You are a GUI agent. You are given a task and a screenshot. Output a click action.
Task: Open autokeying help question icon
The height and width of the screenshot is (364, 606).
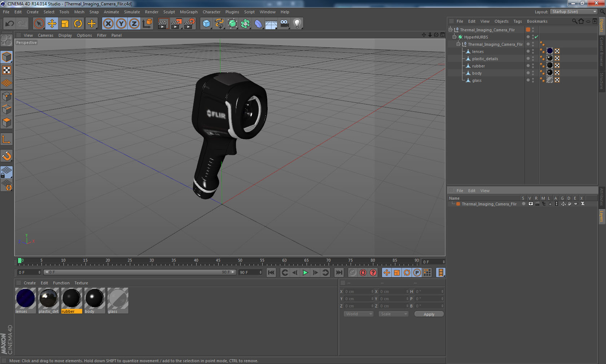click(x=373, y=272)
